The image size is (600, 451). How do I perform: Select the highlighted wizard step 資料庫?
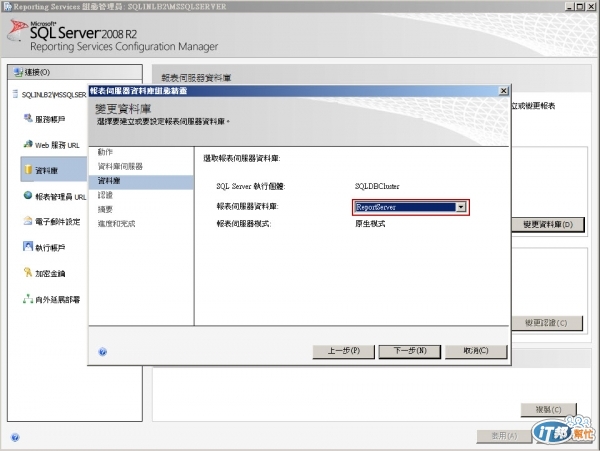141,181
